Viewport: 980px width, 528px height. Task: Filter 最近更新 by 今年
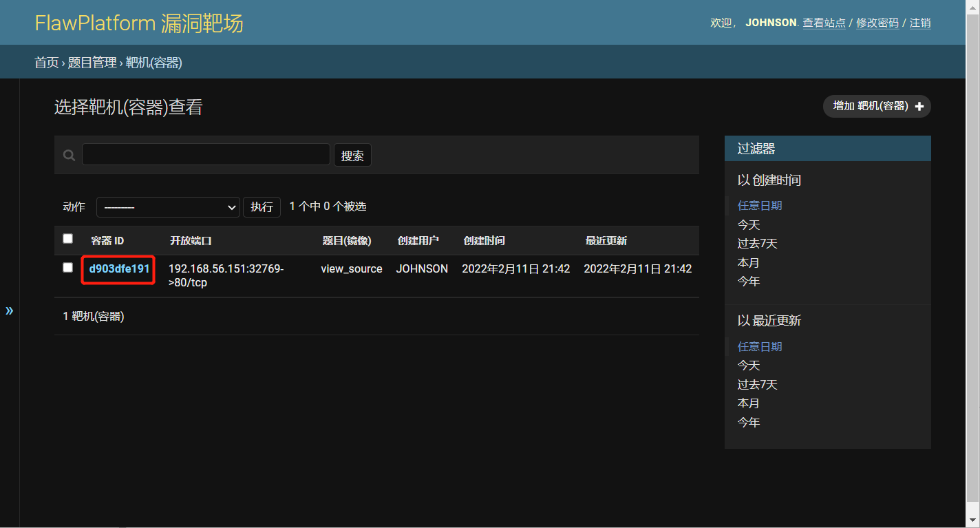pyautogui.click(x=749, y=422)
